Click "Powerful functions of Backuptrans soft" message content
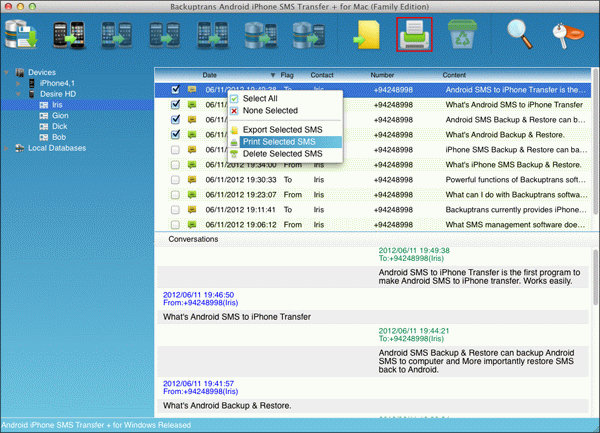The width and height of the screenshot is (600, 433). click(515, 179)
